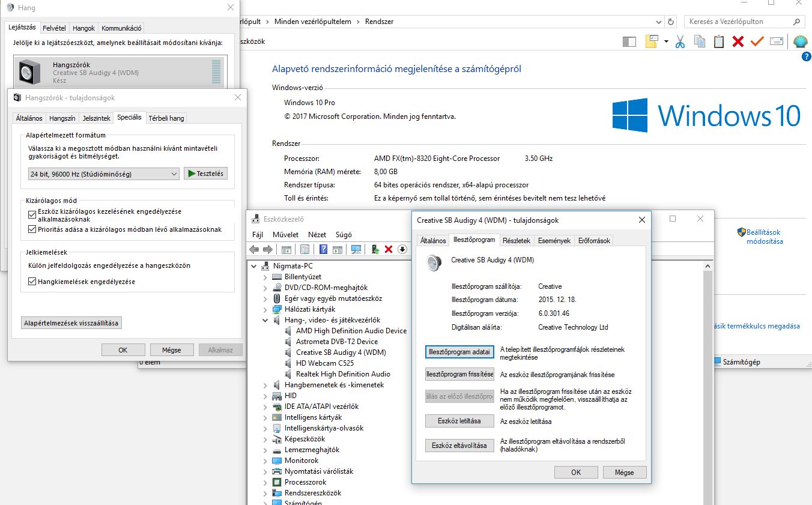Select Creative SB Audigy 4 (WDM) in device tree
The image size is (812, 505).
pos(341,352)
